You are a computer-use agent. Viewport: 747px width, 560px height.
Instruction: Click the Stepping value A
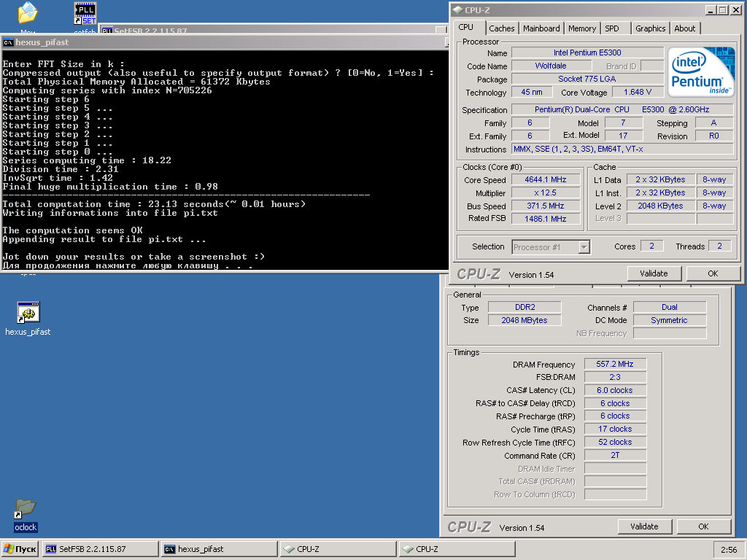coord(713,122)
